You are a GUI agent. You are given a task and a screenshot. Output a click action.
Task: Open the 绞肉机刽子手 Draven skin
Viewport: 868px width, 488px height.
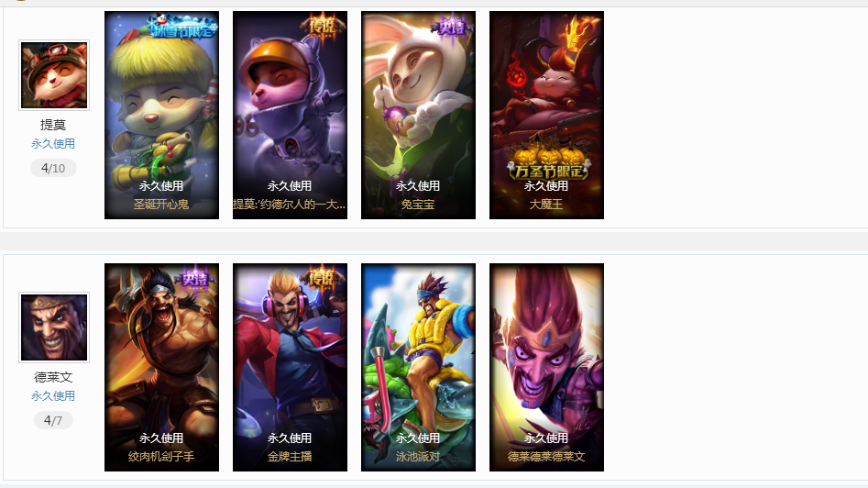click(161, 367)
